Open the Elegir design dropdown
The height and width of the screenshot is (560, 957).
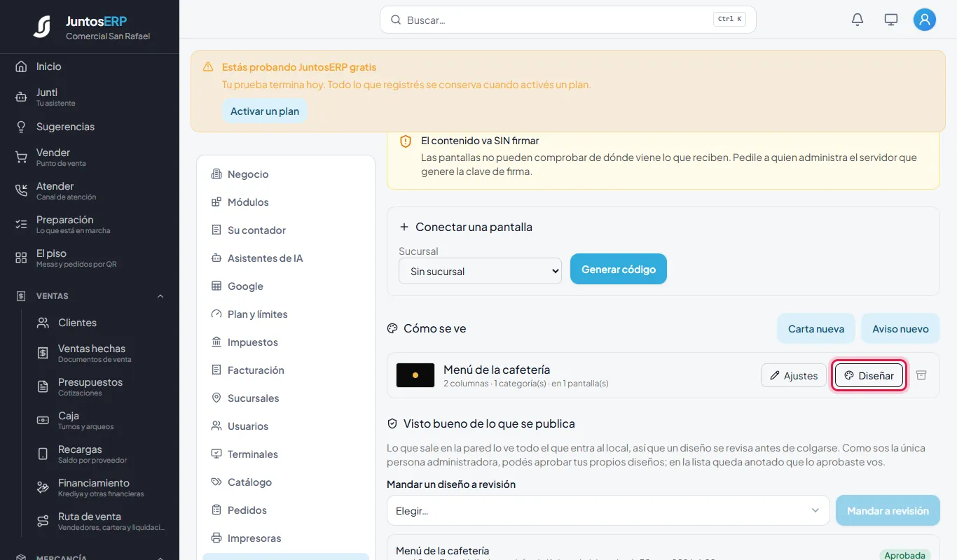coord(608,511)
